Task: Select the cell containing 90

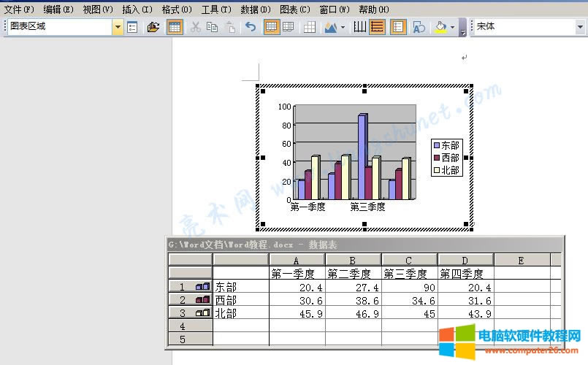Action: click(410, 288)
